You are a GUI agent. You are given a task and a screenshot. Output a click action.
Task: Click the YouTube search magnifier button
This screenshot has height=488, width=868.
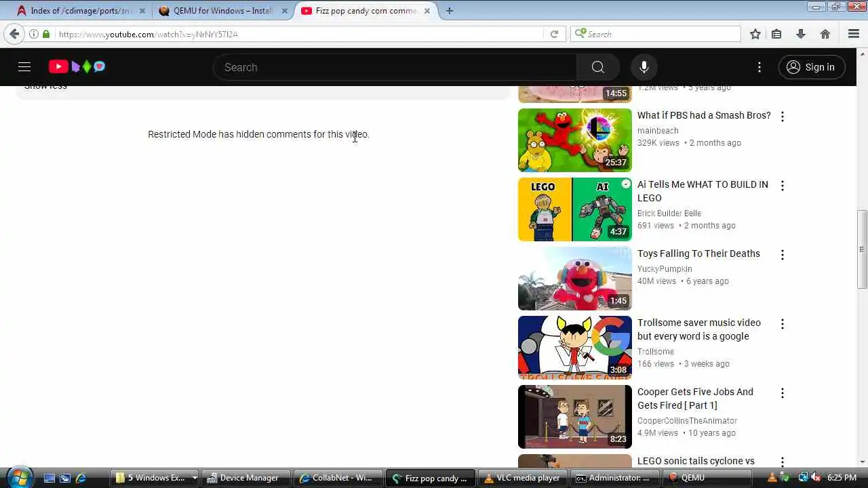coord(597,67)
